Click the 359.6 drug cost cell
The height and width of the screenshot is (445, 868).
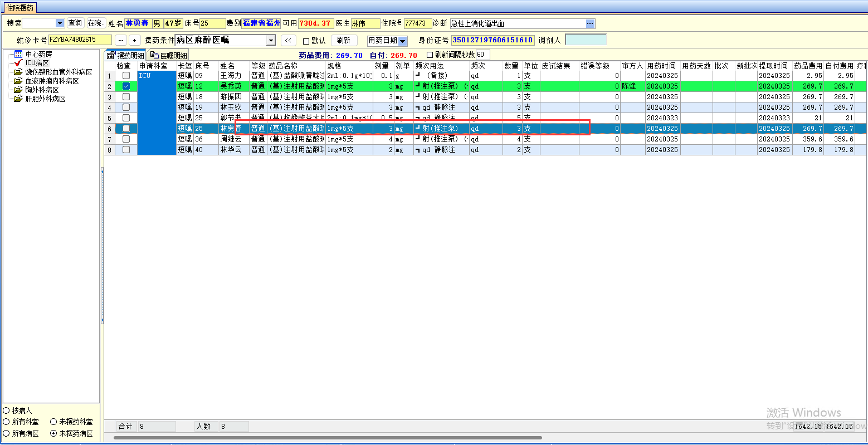pyautogui.click(x=808, y=139)
